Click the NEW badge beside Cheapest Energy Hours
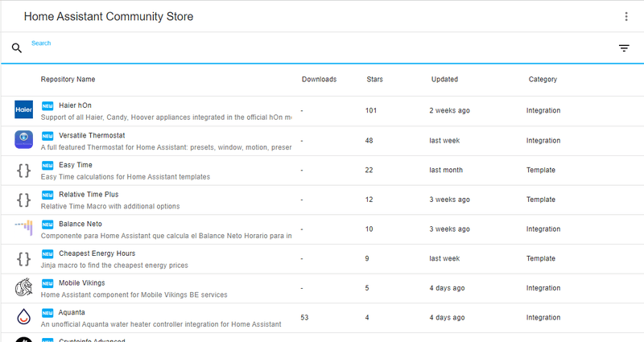Screen dimensions: 644x342 click(47, 254)
